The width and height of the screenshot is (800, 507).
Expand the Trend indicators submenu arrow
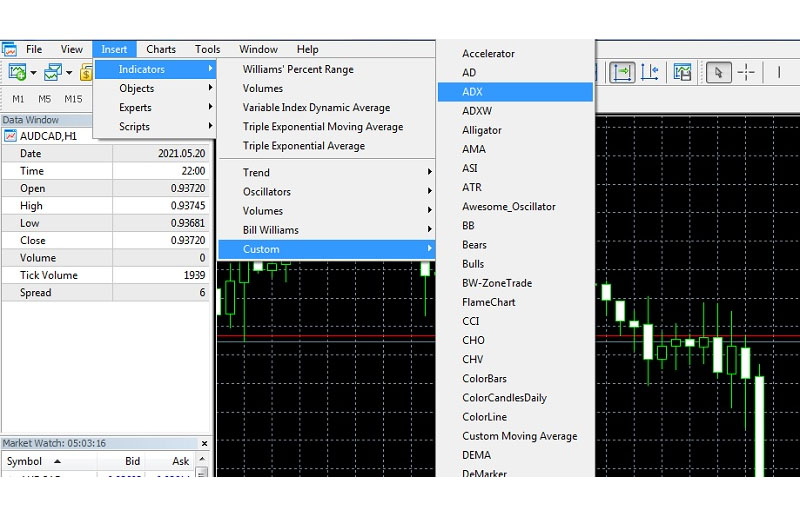tap(430, 172)
